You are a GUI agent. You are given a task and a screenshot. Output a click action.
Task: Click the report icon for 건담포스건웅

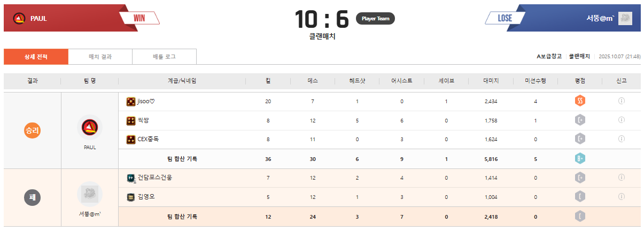click(x=622, y=178)
